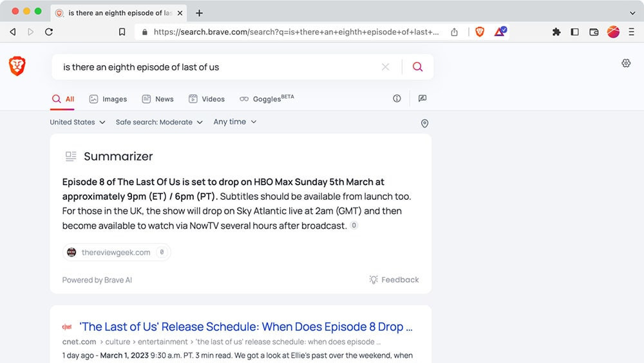Click the feedback chat bubble icon
Viewport: 644px width, 363px height.
click(x=422, y=99)
